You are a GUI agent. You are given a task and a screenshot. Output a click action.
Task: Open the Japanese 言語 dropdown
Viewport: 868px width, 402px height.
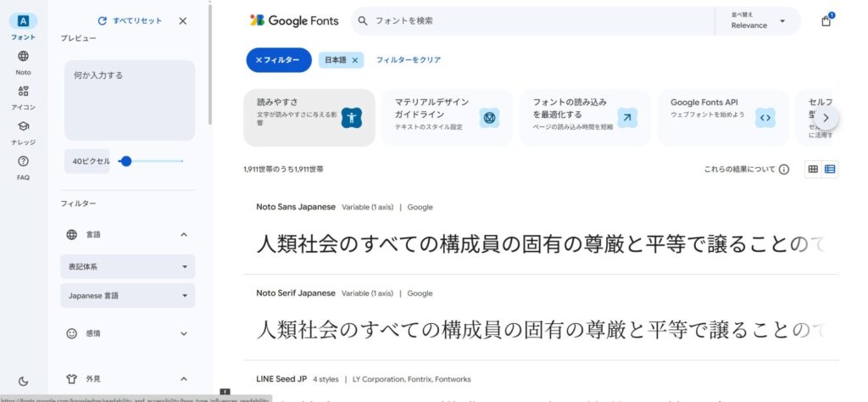pyautogui.click(x=127, y=296)
